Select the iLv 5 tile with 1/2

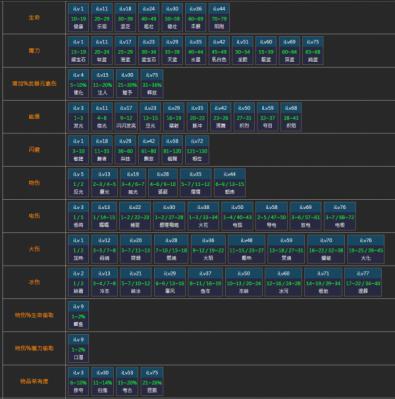point(78,183)
